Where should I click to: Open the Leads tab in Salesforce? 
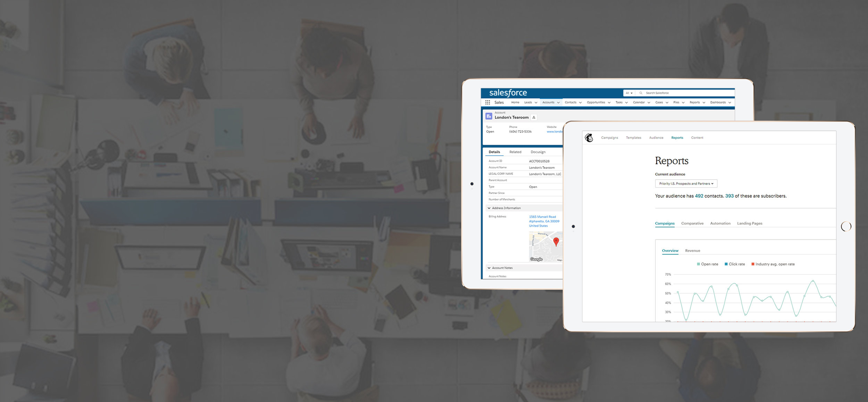[x=528, y=102]
